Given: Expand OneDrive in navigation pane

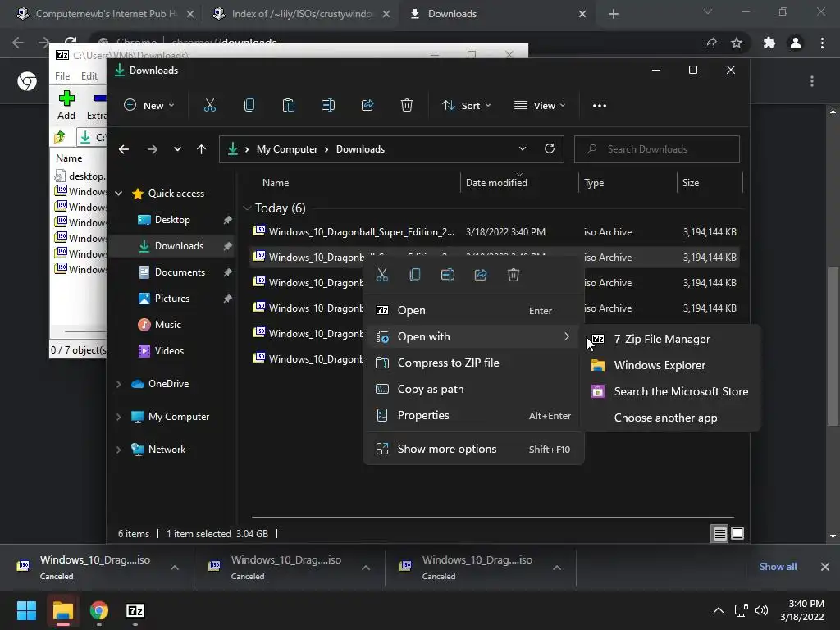Looking at the screenshot, I should [x=119, y=384].
